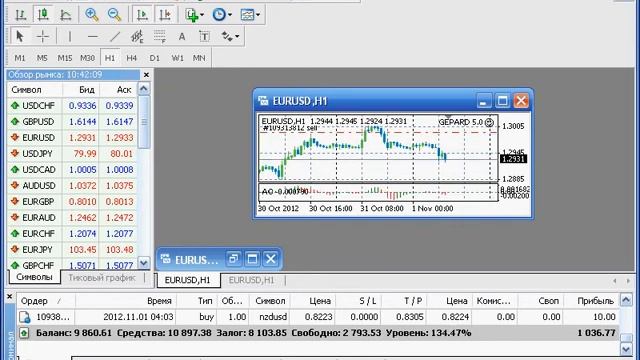Select the AUDUSD row

pyautogui.click(x=73, y=186)
